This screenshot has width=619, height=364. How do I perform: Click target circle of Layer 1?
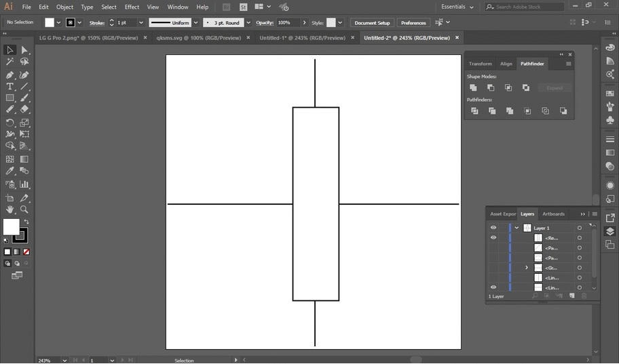[580, 228]
